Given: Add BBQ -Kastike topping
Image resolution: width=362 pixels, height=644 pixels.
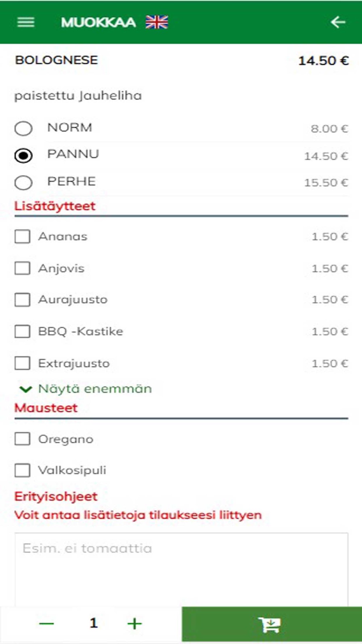Looking at the screenshot, I should (x=22, y=331).
